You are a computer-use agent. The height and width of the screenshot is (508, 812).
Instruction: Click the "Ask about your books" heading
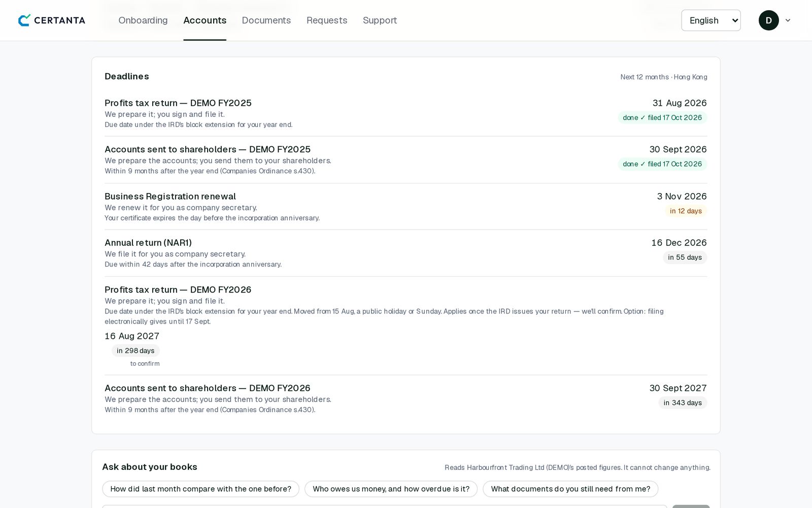pyautogui.click(x=150, y=467)
